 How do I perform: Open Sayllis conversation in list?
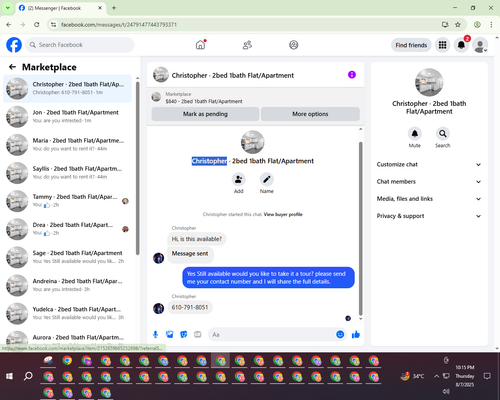pyautogui.click(x=67, y=173)
